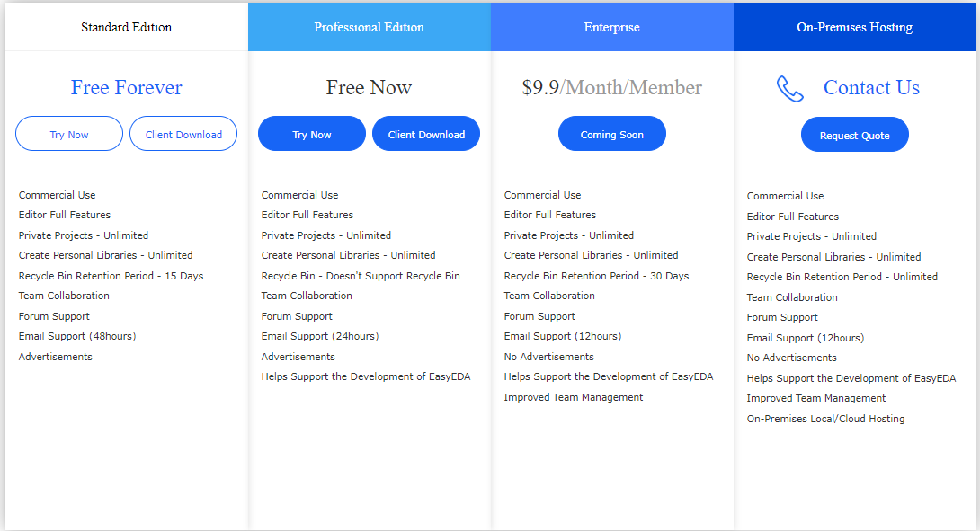Click Recycle Bin Retention Period - 15 Days
Viewport: 980px width, 531px height.
coord(111,276)
